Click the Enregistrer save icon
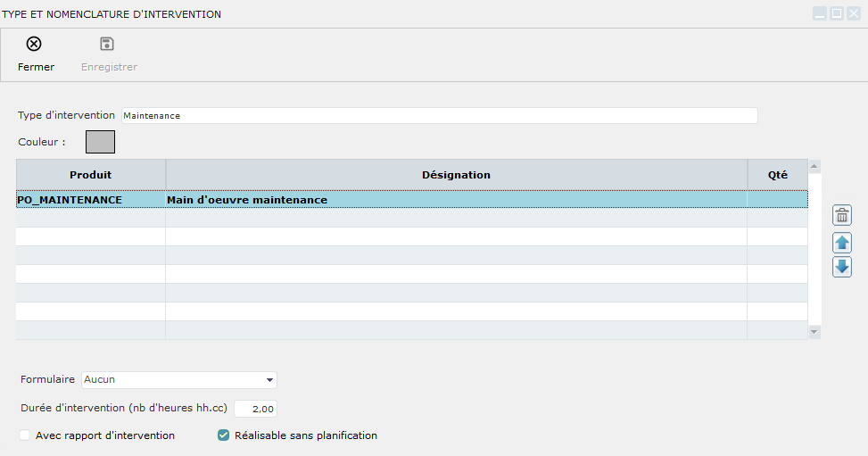 pos(107,45)
